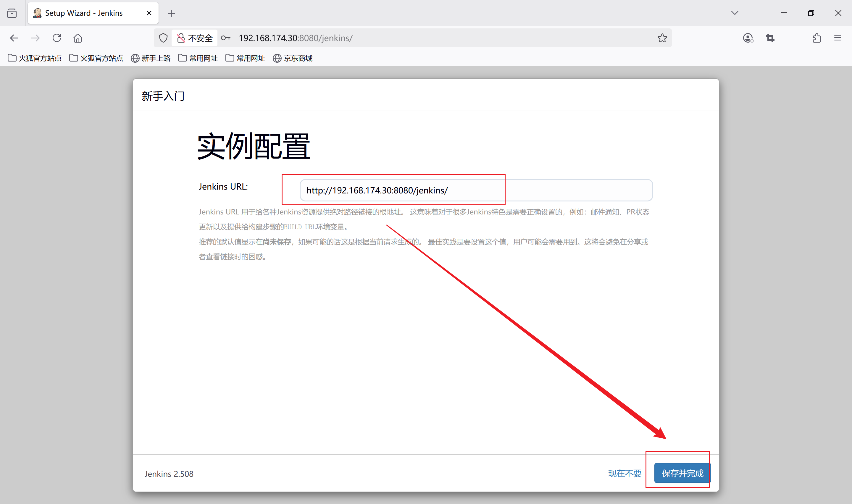Image resolution: width=852 pixels, height=504 pixels.
Task: Open the 常用网址 bookmarks folder
Action: (198, 58)
